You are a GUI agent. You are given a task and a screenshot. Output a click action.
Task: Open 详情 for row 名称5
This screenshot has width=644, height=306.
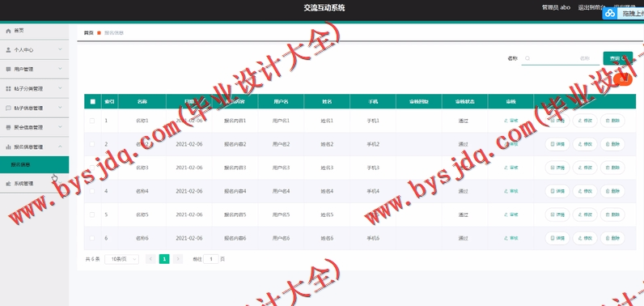click(557, 215)
